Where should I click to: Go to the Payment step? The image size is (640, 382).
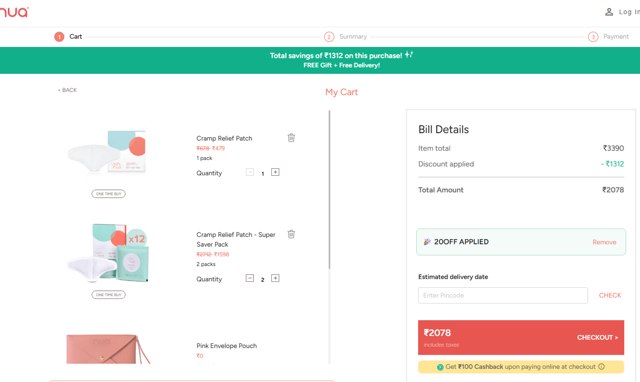click(x=608, y=37)
